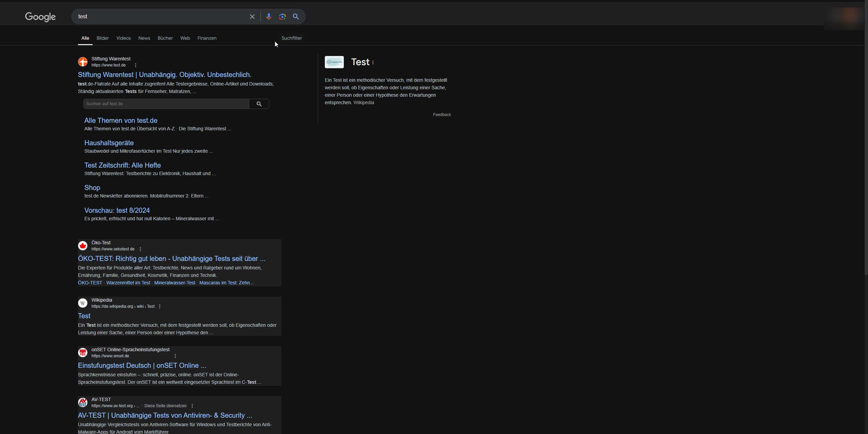Switch to the Bilder tab
868x434 pixels.
click(103, 38)
